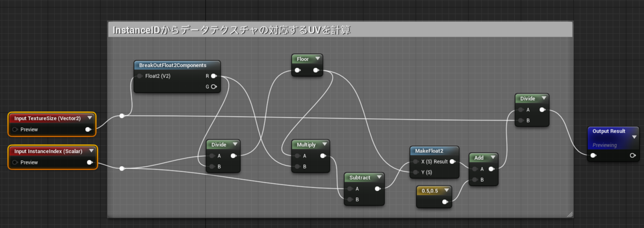Collapse the upper-right Divide node arrow
Image resolution: width=644 pixels, height=228 pixels.
click(543, 98)
